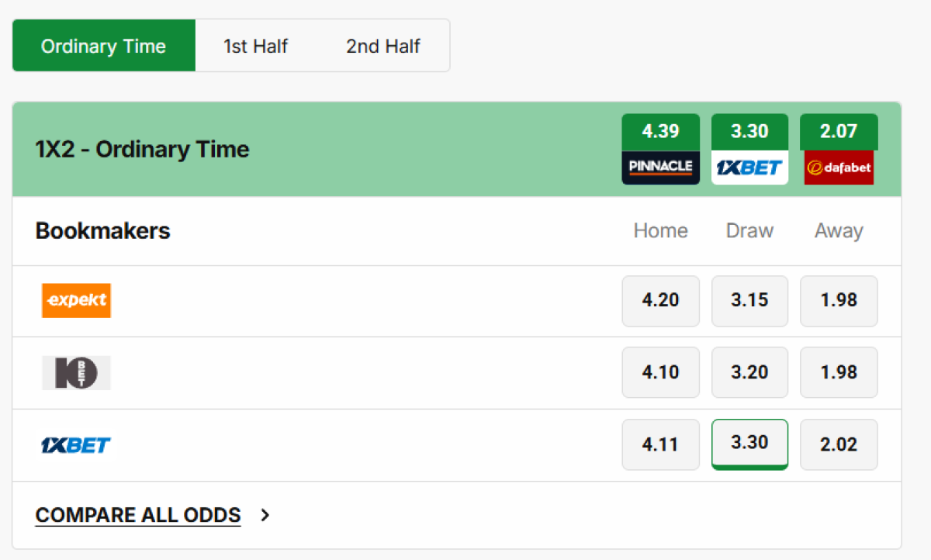Click arrow next to Compare All Odds
This screenshot has width=931, height=560.
pos(265,515)
